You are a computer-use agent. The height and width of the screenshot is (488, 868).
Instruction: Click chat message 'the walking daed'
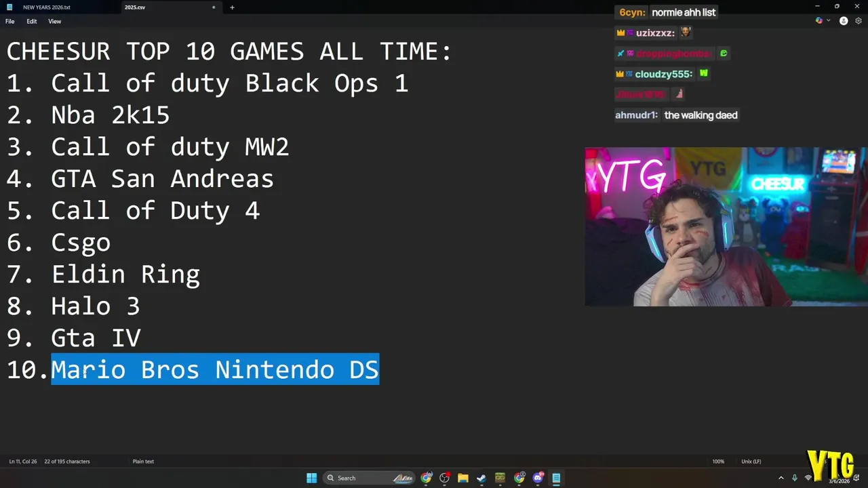pos(701,115)
